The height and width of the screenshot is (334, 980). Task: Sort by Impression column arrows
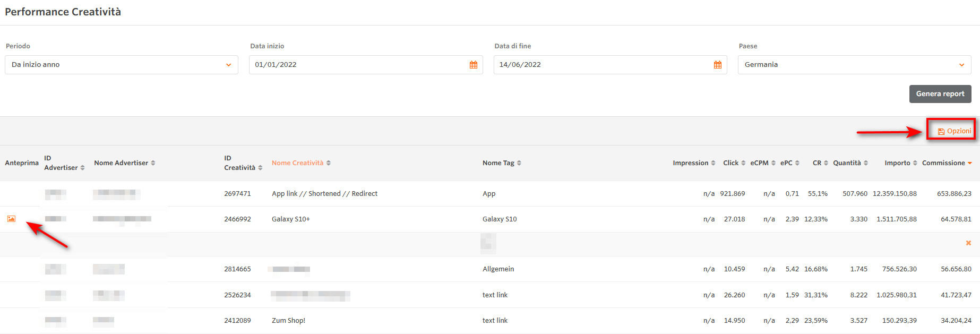713,163
